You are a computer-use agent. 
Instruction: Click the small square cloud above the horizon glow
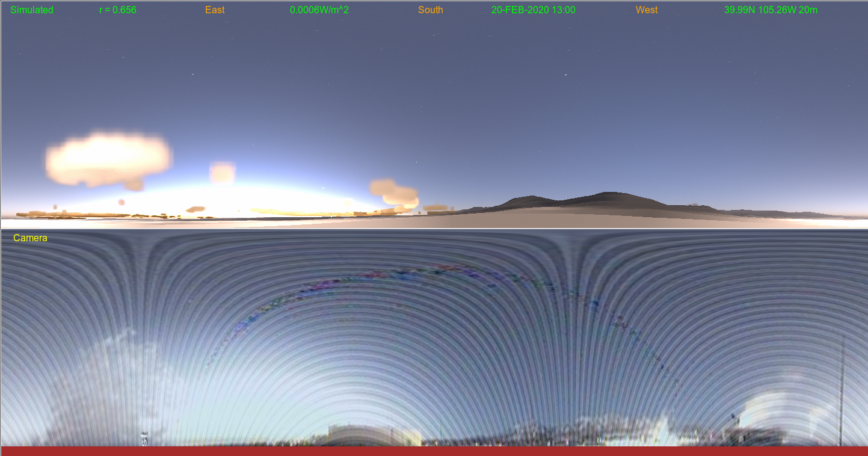[x=222, y=173]
